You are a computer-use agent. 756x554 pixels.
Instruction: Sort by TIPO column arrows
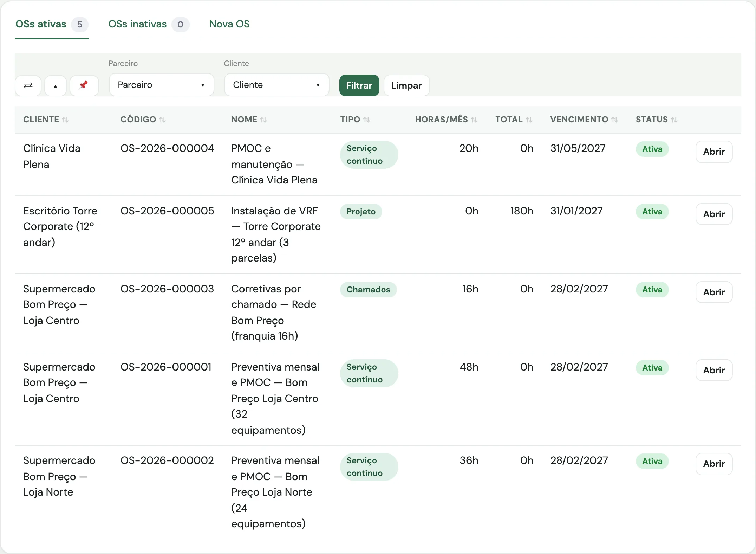point(366,120)
